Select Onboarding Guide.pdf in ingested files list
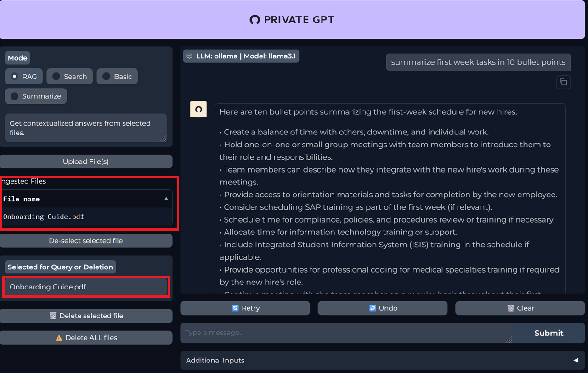This screenshot has width=588, height=373. click(x=44, y=217)
